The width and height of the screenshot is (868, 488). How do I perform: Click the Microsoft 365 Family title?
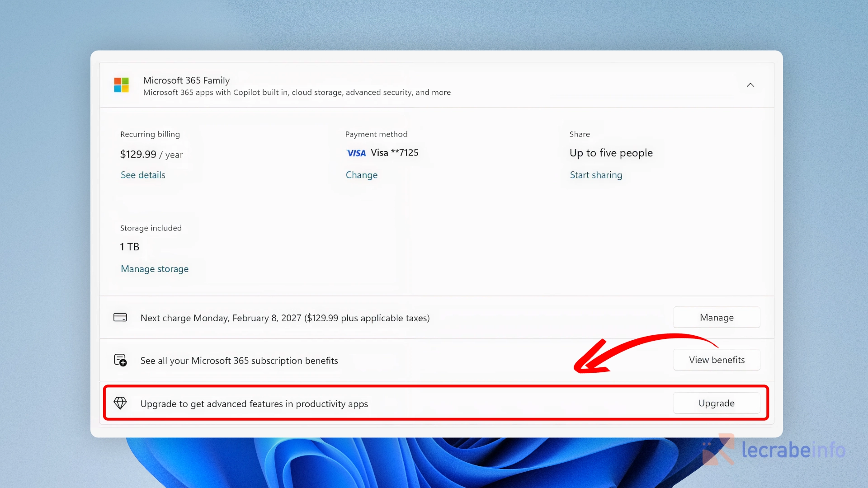click(186, 80)
